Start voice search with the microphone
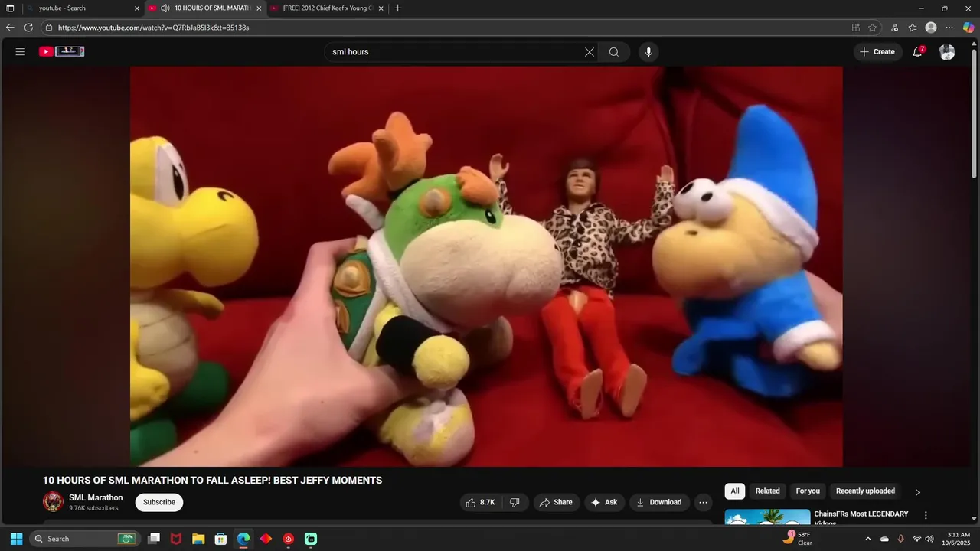 click(x=648, y=52)
